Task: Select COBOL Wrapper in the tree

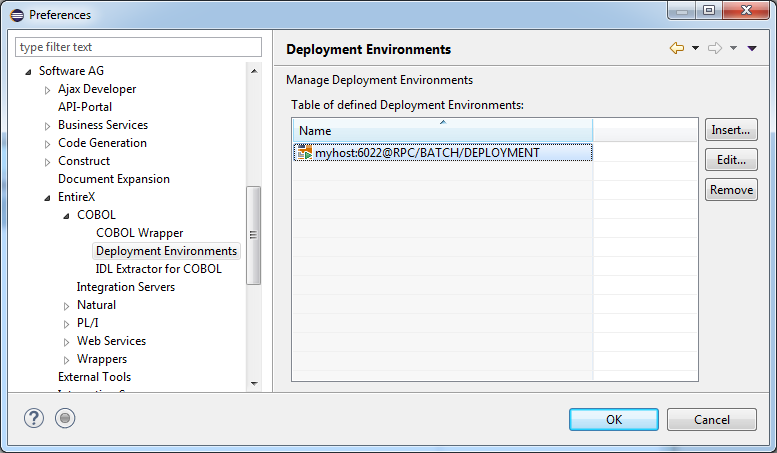Action: point(139,233)
